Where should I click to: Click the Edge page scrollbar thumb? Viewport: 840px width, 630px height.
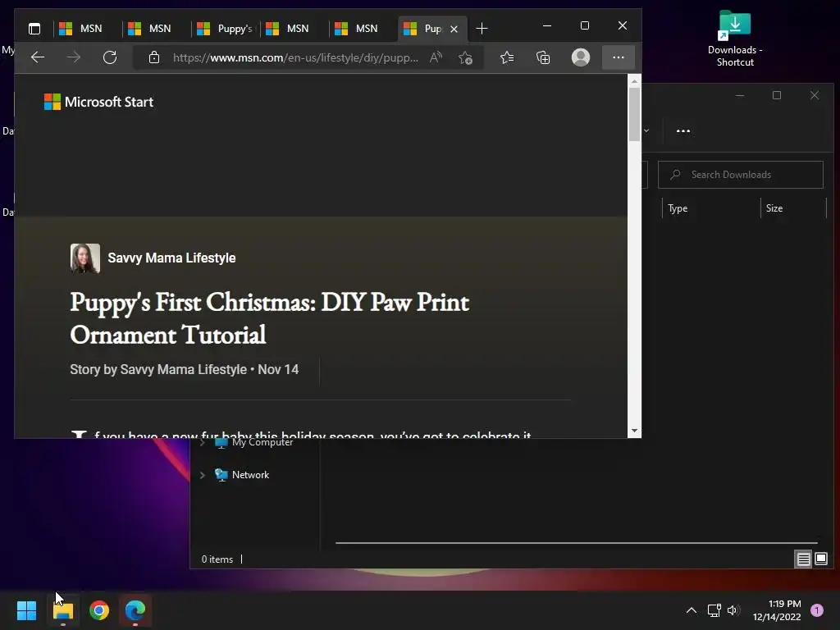point(634,113)
